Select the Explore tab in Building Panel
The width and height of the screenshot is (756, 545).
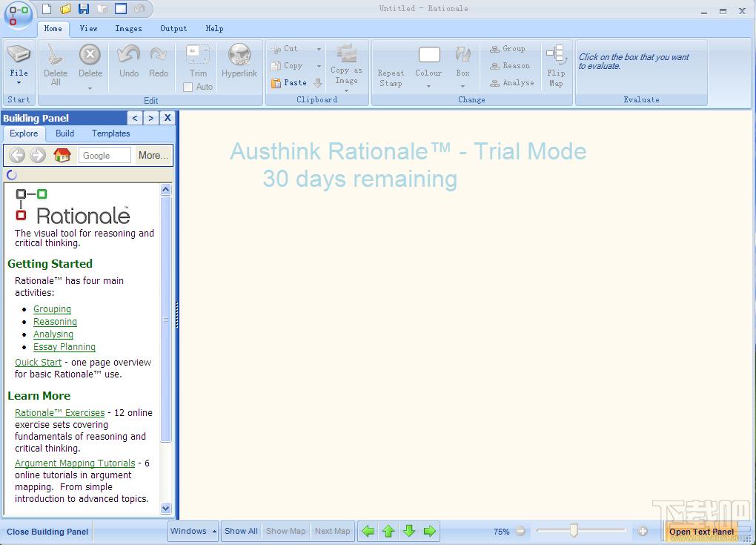coord(24,133)
